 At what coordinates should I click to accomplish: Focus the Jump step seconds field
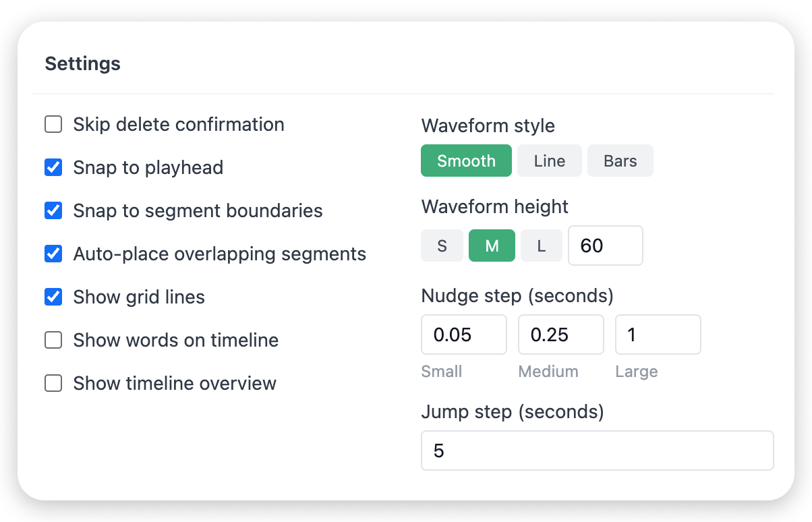[597, 451]
